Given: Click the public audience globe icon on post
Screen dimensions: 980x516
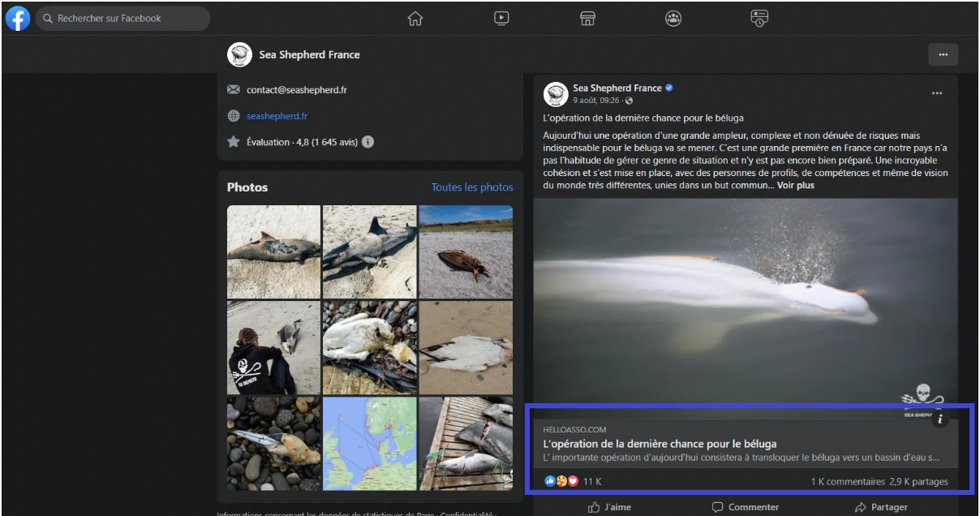Looking at the screenshot, I should click(630, 101).
